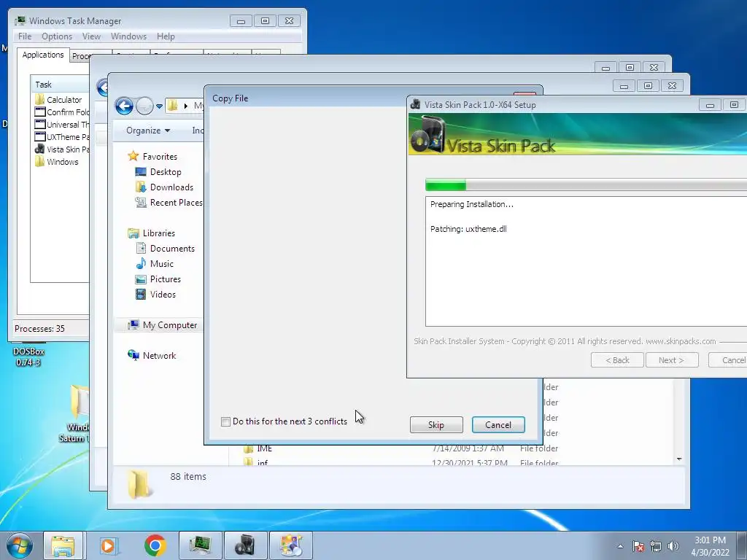Viewport: 747px width, 560px height.
Task: Switch to Applications tab in Task Manager
Action: [x=43, y=55]
